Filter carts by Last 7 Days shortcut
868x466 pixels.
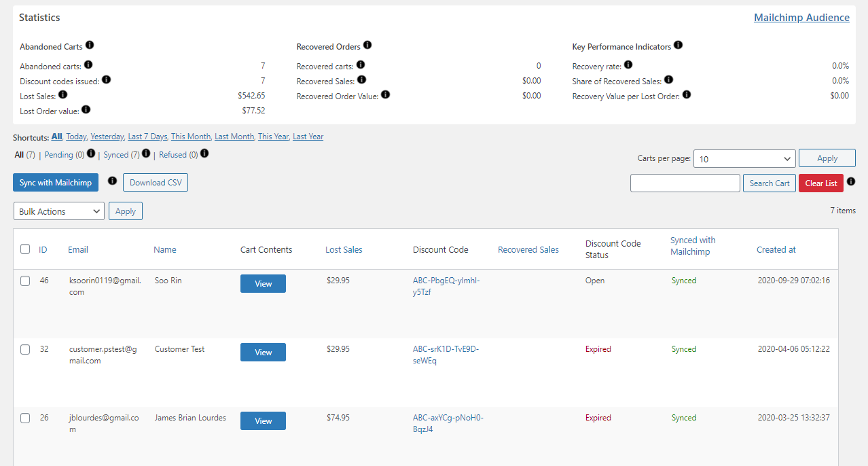coord(147,137)
